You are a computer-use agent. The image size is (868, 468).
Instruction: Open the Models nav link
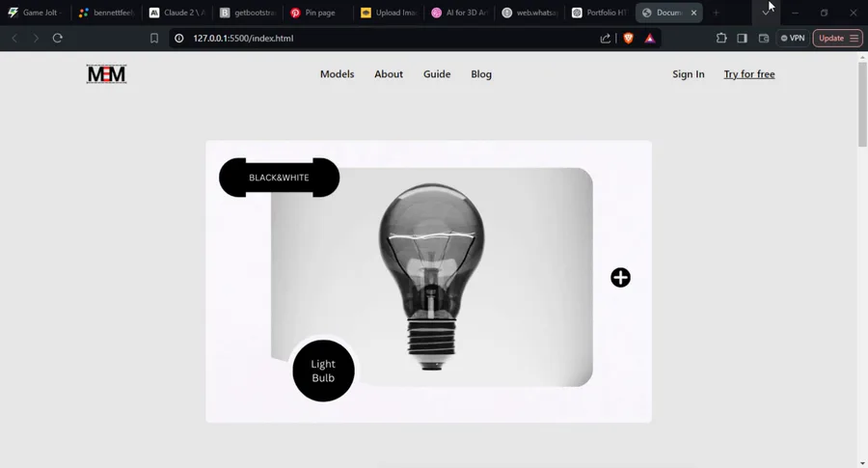(337, 74)
